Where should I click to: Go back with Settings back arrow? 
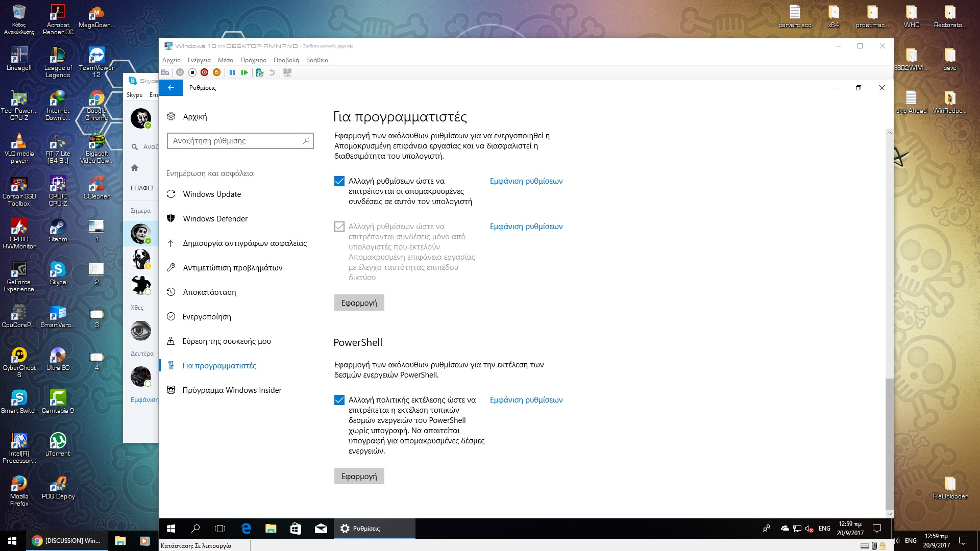tap(171, 88)
